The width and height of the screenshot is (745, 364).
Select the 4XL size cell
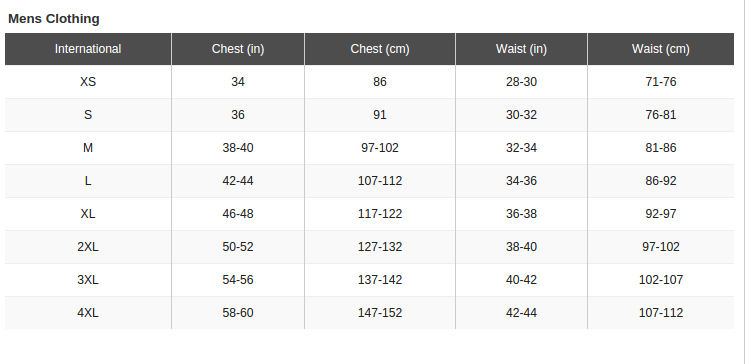coord(88,313)
